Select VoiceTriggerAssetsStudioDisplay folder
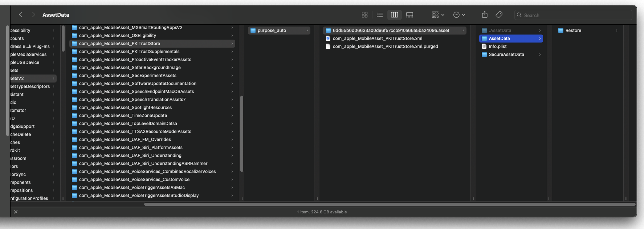Viewport: 644px width, 229px height. pos(152,196)
